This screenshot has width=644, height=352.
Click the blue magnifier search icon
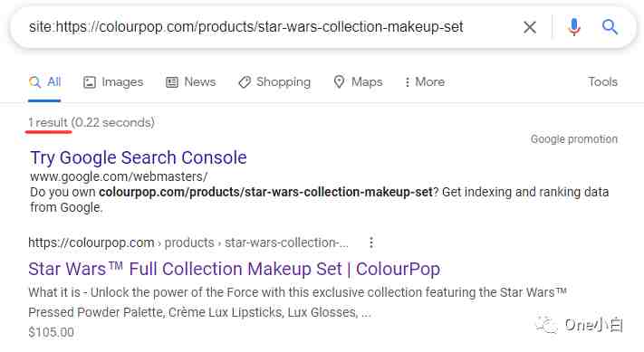(610, 27)
